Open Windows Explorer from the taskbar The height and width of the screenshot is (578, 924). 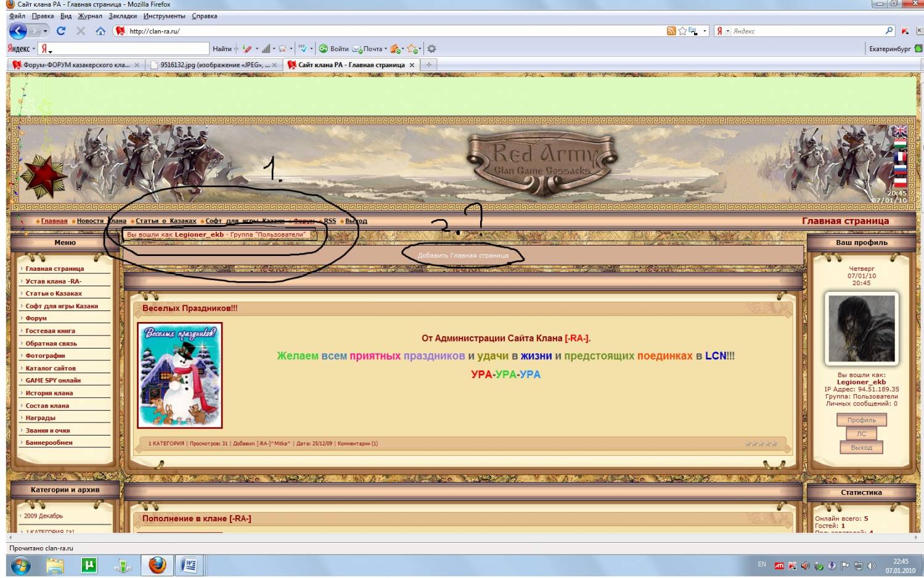point(54,565)
